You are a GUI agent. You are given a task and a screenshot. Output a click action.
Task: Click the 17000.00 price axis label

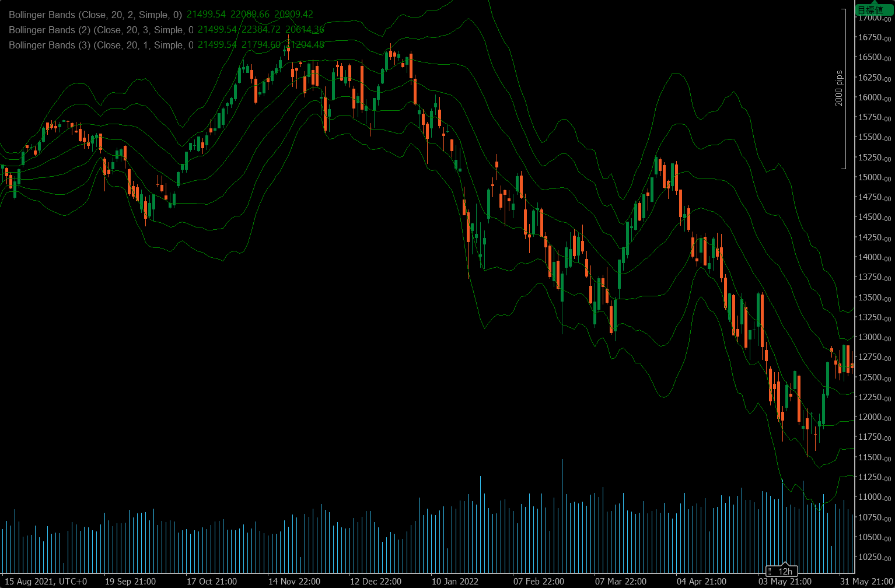click(x=874, y=17)
